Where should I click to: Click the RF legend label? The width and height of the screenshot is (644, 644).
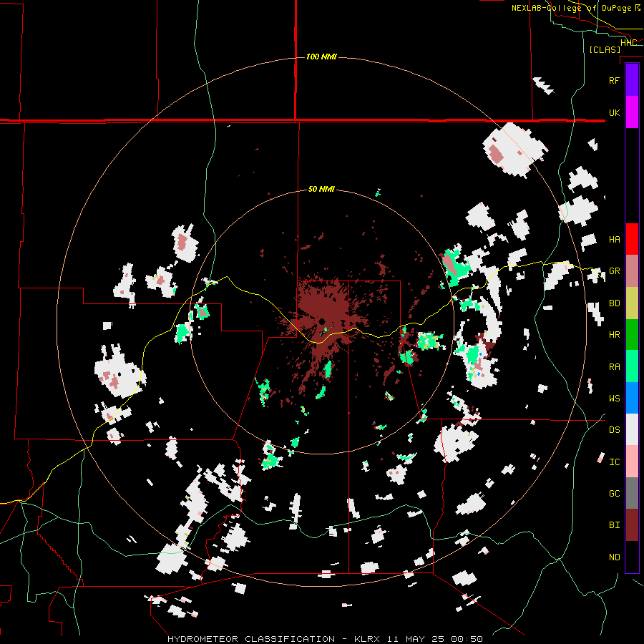[614, 80]
